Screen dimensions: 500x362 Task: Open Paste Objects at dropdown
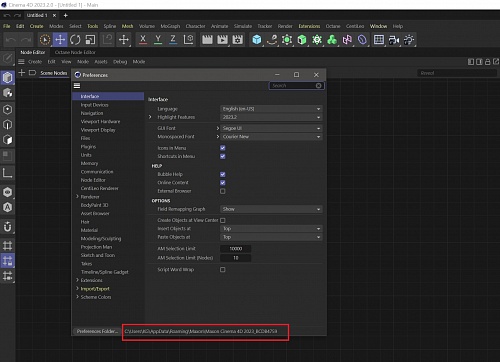pos(271,237)
